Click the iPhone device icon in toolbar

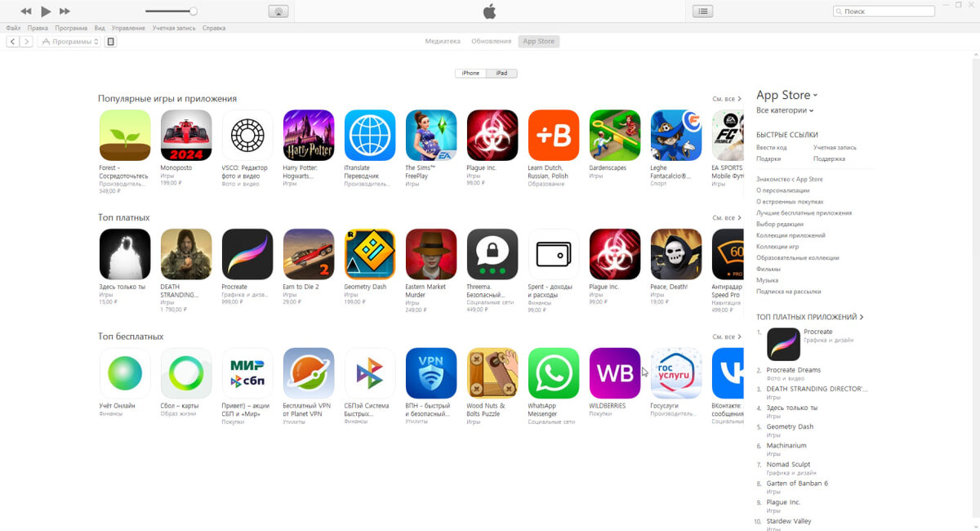111,42
